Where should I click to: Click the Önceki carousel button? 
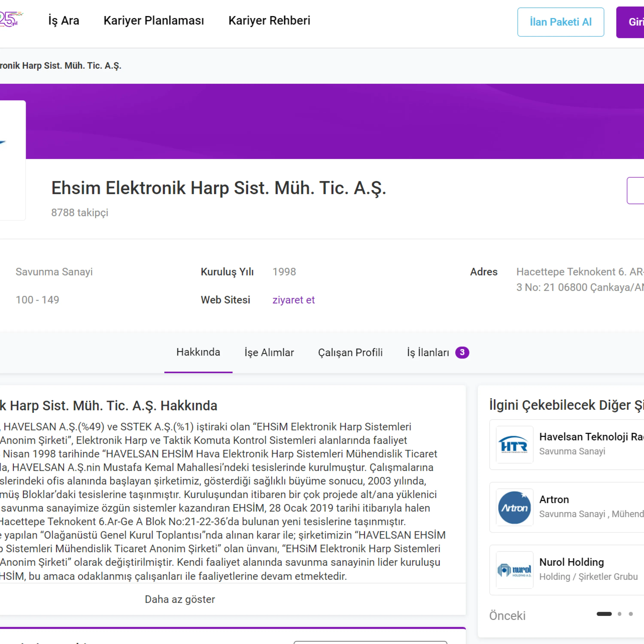click(x=507, y=616)
